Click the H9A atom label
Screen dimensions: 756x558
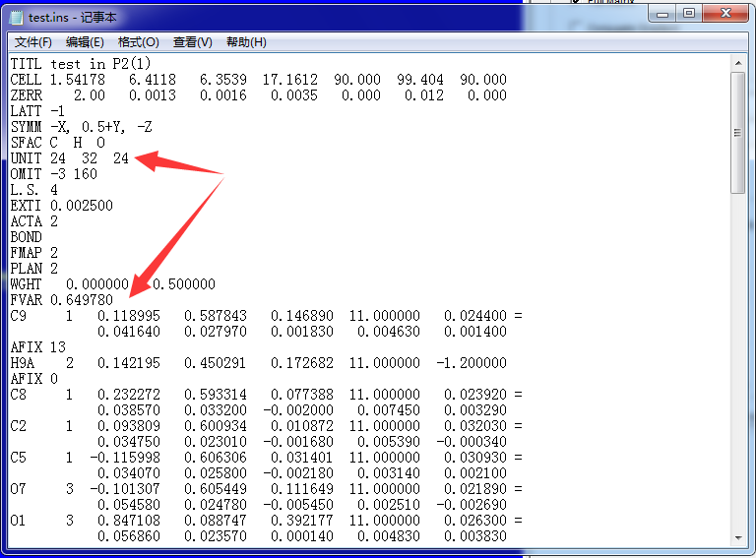click(23, 363)
